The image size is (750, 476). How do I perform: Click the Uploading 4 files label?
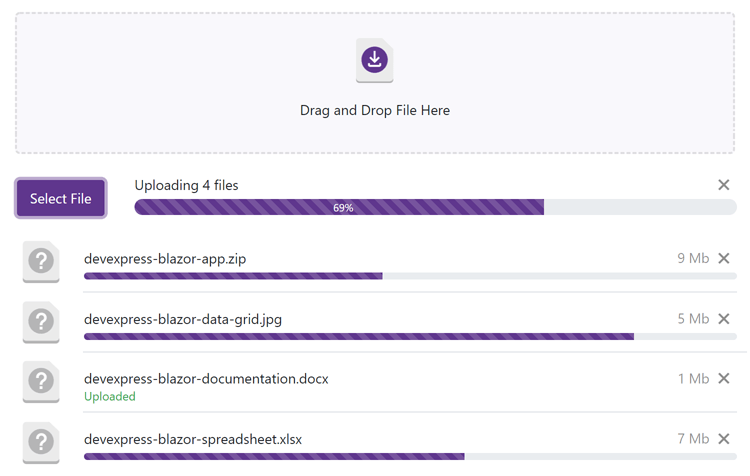(x=186, y=185)
